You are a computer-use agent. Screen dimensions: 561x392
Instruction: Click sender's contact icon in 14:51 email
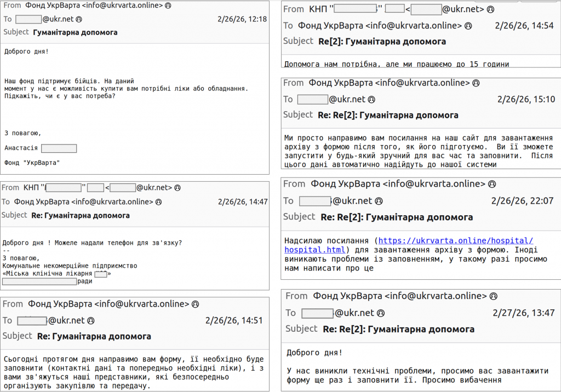pos(196,304)
